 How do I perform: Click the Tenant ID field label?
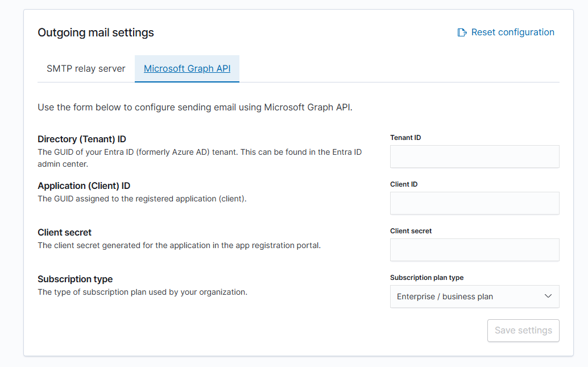tap(405, 138)
